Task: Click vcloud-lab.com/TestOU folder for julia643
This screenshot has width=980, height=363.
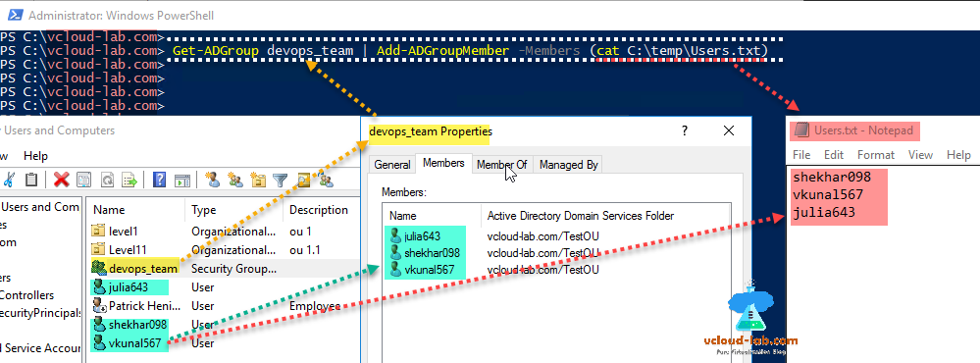Action: 542,236
